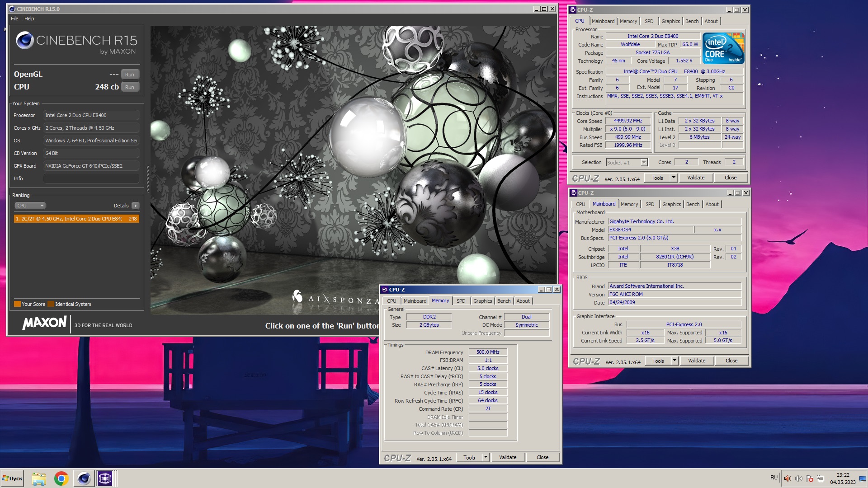Click the taskbar clock showing 23:22
This screenshot has height=488, width=868.
coord(843,479)
